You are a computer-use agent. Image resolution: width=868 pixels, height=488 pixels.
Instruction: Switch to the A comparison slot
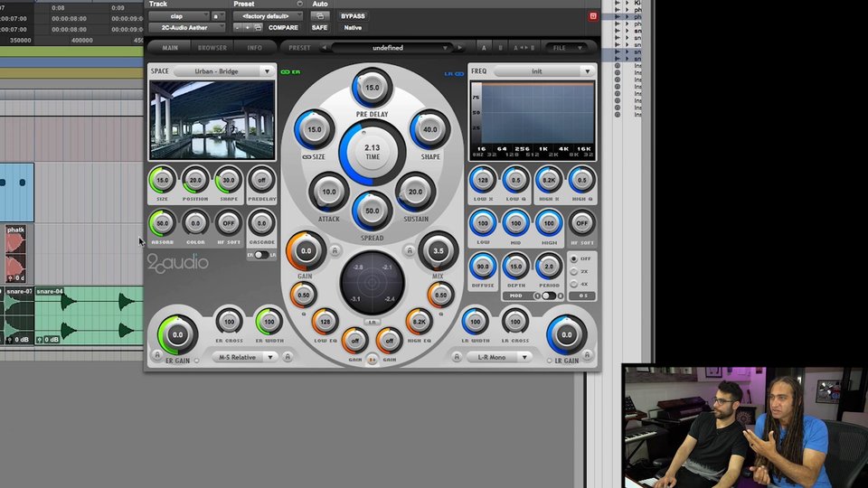click(484, 48)
